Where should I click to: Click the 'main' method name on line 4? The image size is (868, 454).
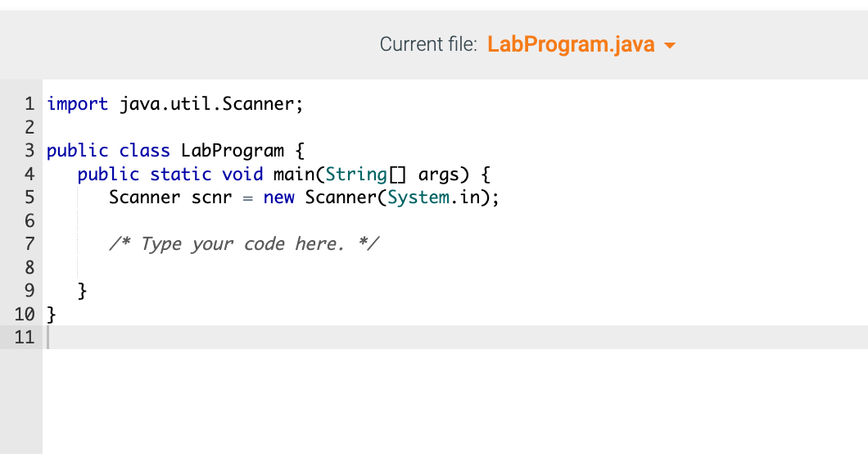coord(294,175)
